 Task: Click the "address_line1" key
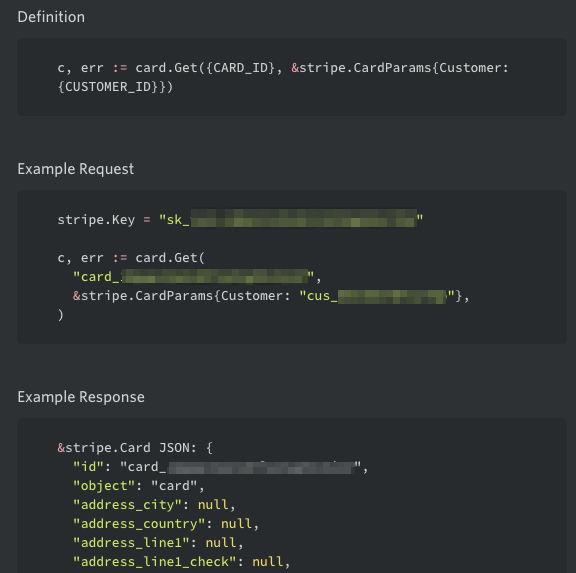(x=131, y=543)
